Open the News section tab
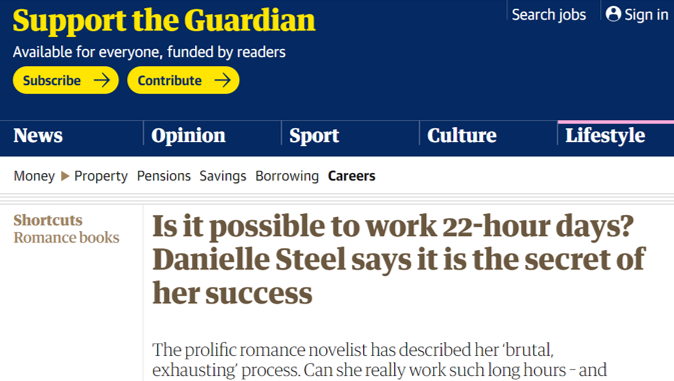This screenshot has height=381, width=674. coord(38,135)
